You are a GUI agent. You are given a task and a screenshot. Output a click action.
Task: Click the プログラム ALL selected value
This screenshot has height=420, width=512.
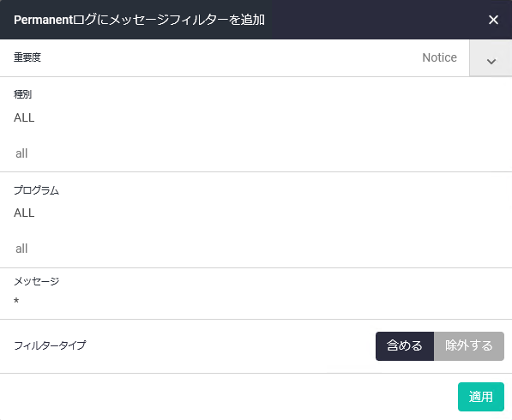point(24,213)
